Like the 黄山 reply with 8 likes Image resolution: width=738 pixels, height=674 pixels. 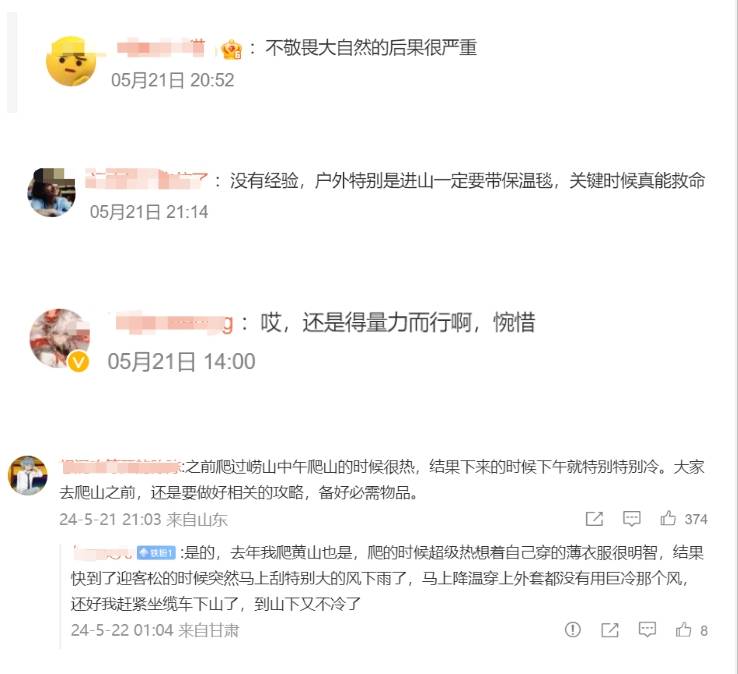point(683,629)
